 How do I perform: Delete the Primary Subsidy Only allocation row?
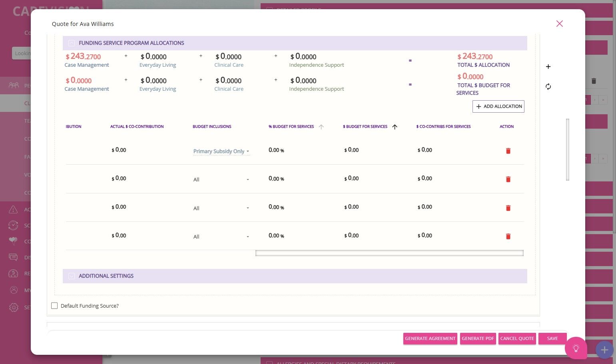tap(508, 151)
